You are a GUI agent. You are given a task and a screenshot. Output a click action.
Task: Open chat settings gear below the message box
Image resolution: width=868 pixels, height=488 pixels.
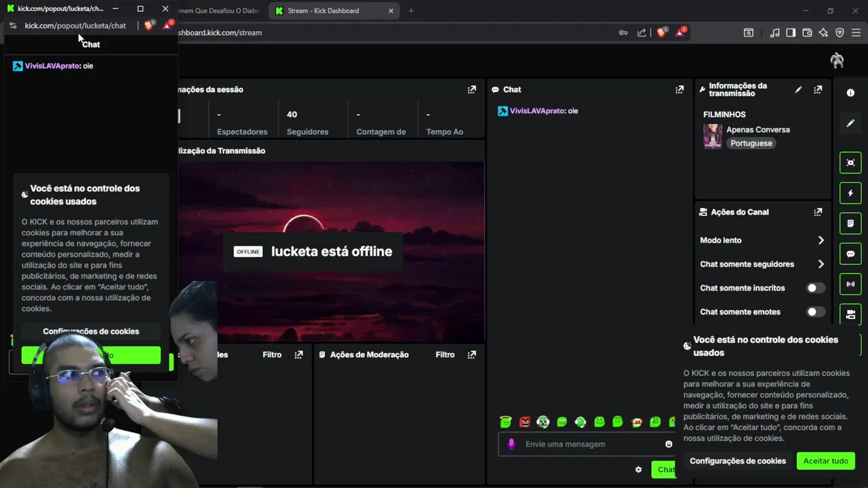(638, 469)
